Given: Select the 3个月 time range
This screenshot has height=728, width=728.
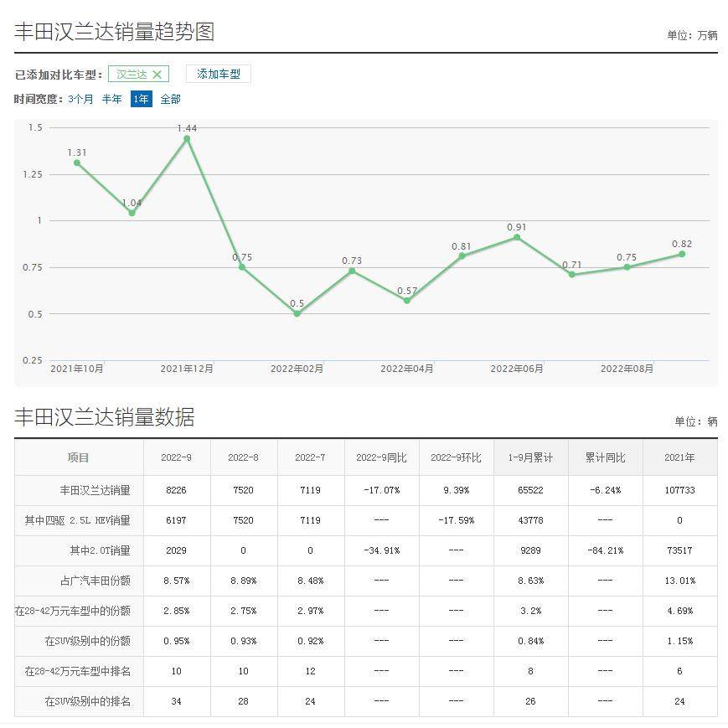Looking at the screenshot, I should tap(80, 99).
